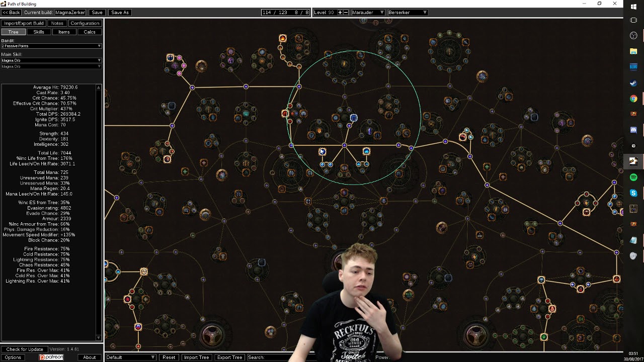Click Path of Building taskbar icon
This screenshot has width=644, height=362.
tap(633, 161)
